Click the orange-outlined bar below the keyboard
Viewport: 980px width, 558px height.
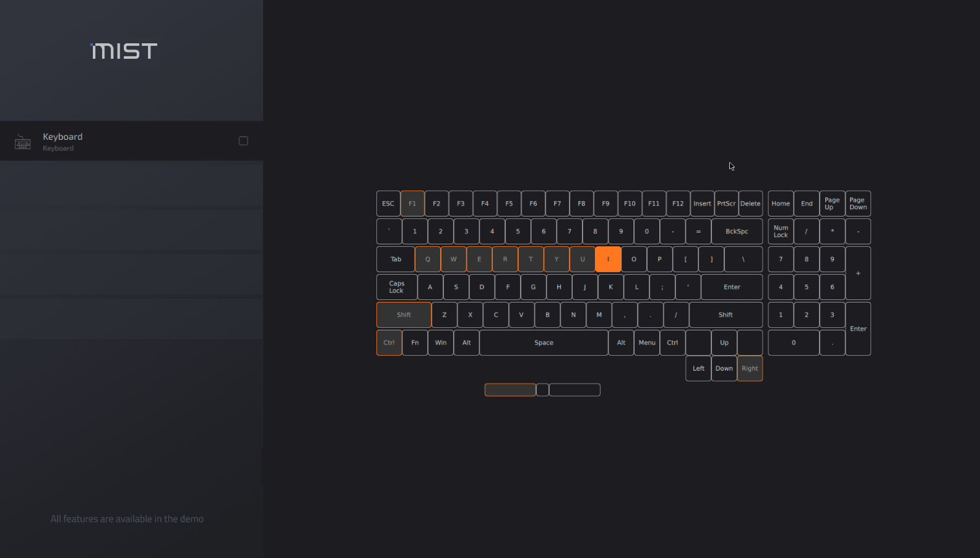510,390
